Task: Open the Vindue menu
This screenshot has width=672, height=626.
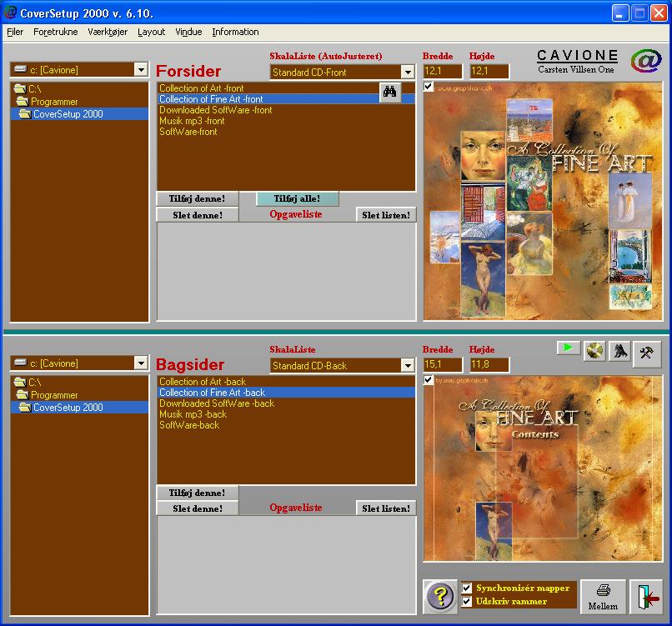Action: coord(188,32)
